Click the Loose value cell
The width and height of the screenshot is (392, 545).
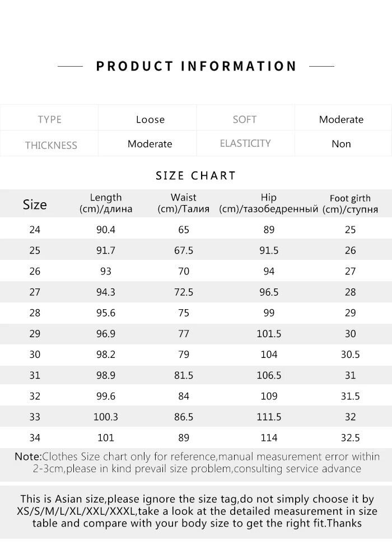[x=150, y=119]
